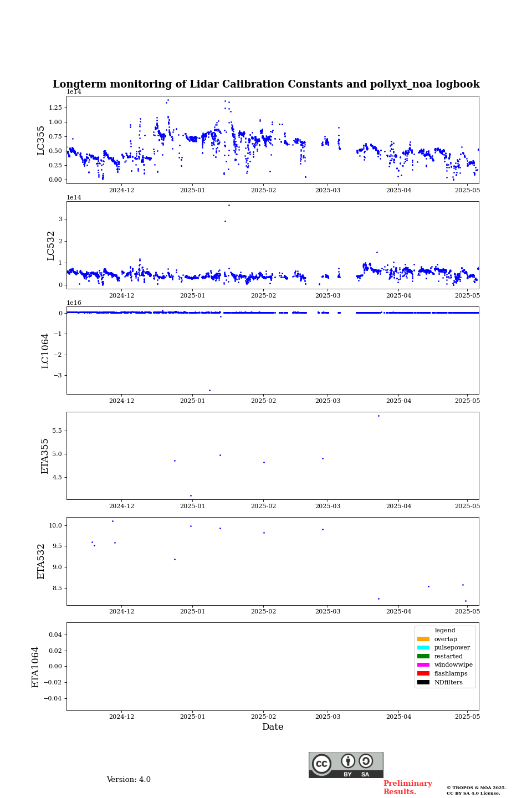Click the LC355 y-axis label

(41, 140)
